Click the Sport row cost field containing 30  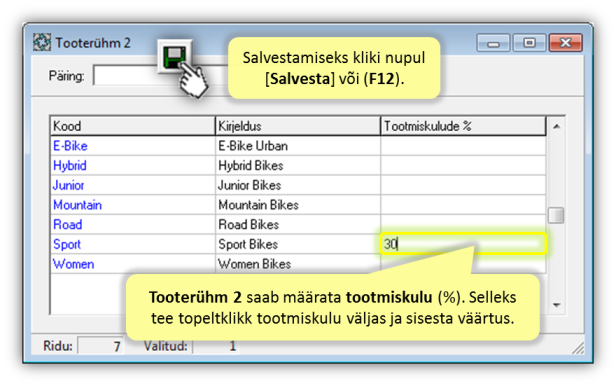pyautogui.click(x=463, y=244)
